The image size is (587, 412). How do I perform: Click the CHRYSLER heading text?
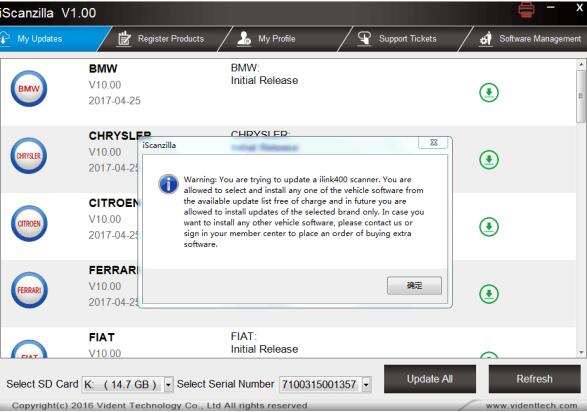point(120,135)
